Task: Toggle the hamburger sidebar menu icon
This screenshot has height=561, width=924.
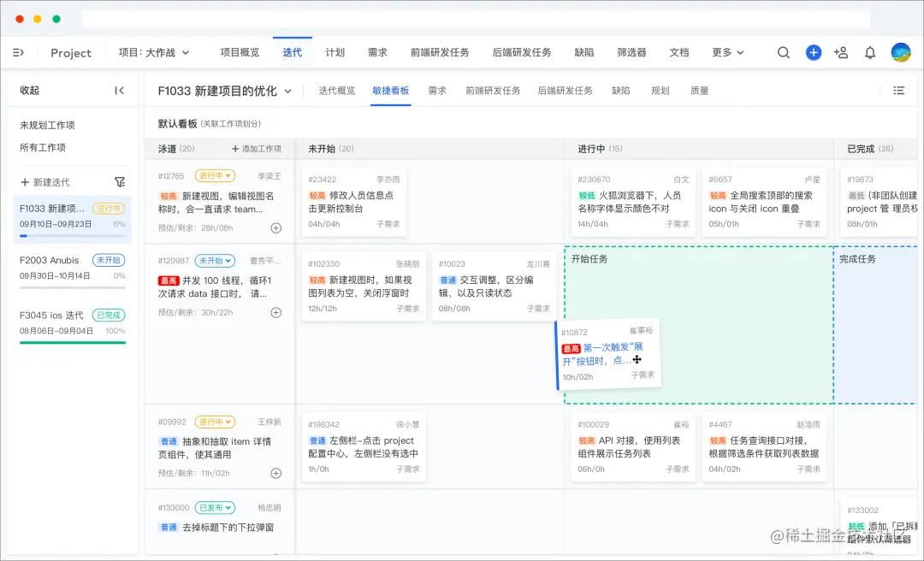Action: pyautogui.click(x=18, y=52)
